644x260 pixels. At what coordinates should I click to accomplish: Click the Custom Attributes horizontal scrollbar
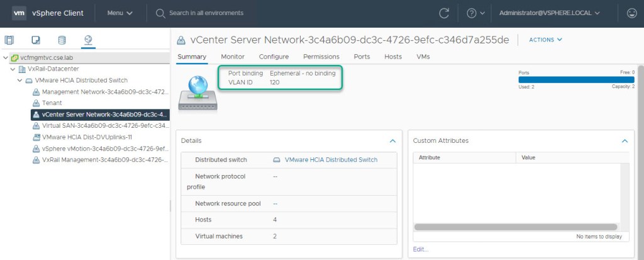pyautogui.click(x=516, y=227)
